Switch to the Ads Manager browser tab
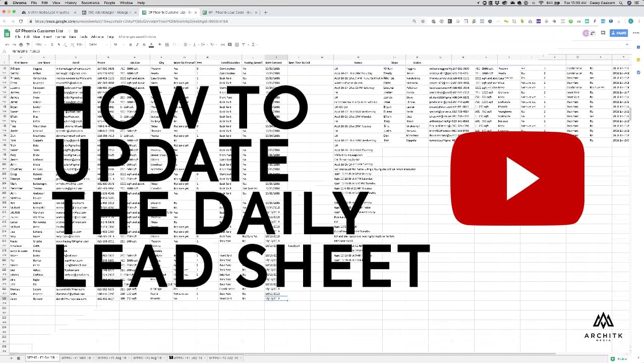 click(109, 12)
